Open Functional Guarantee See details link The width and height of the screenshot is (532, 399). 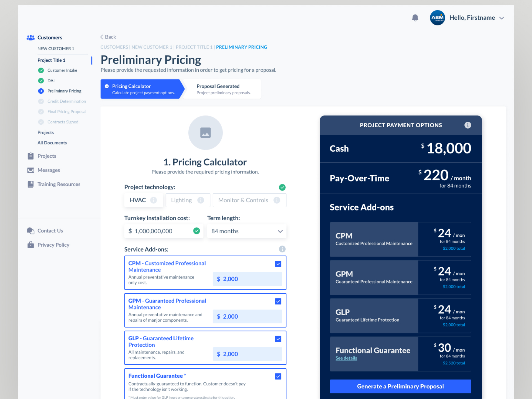click(346, 358)
